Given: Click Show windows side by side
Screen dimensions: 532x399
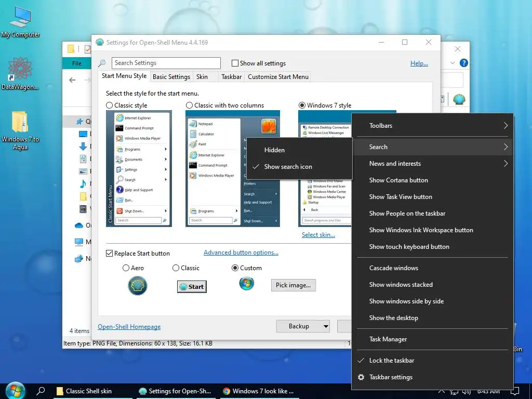Looking at the screenshot, I should coord(432,301).
